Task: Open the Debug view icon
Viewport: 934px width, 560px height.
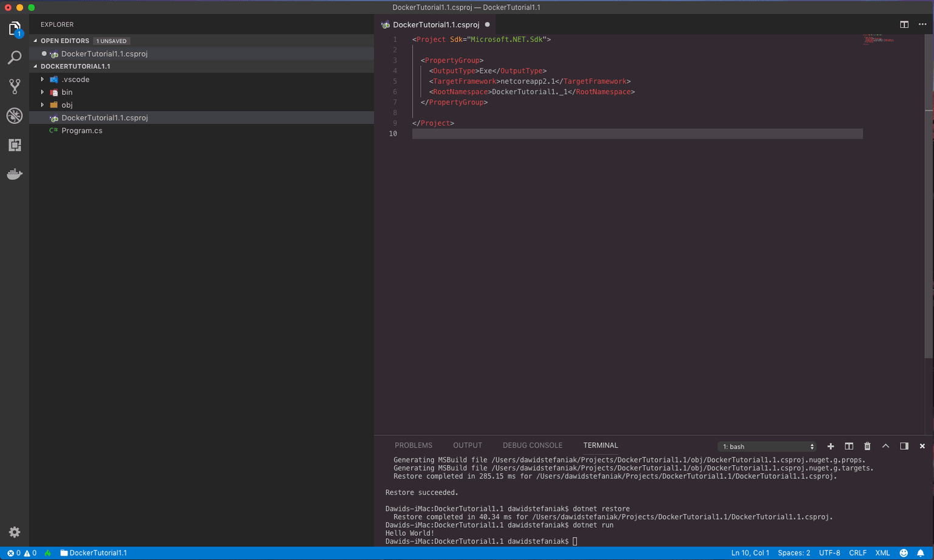Action: [15, 116]
